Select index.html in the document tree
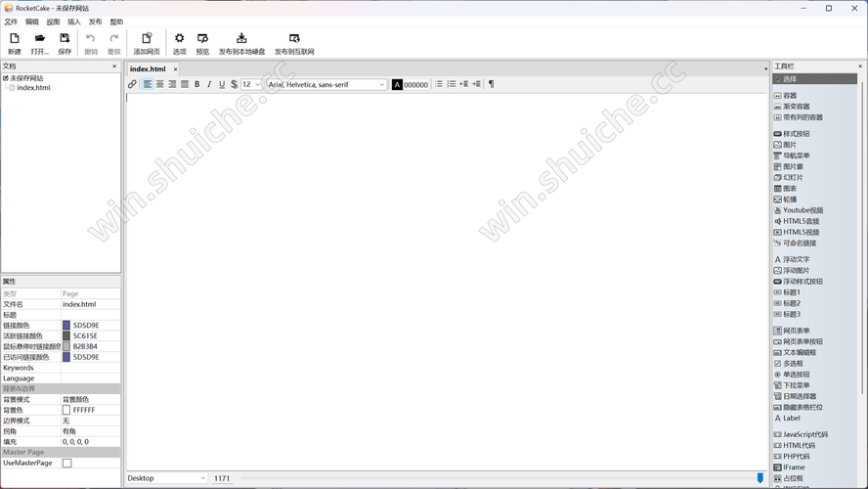Screen dimensions: 868x489 [33, 88]
